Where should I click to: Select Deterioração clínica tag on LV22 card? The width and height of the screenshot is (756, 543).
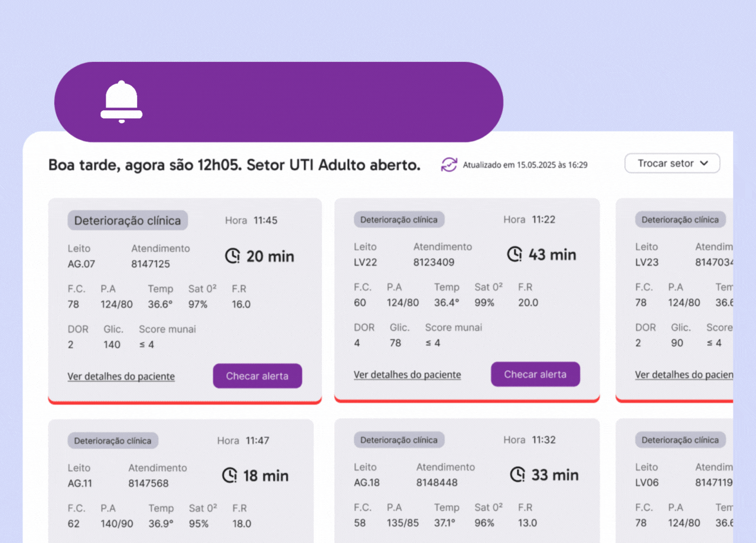(x=399, y=220)
